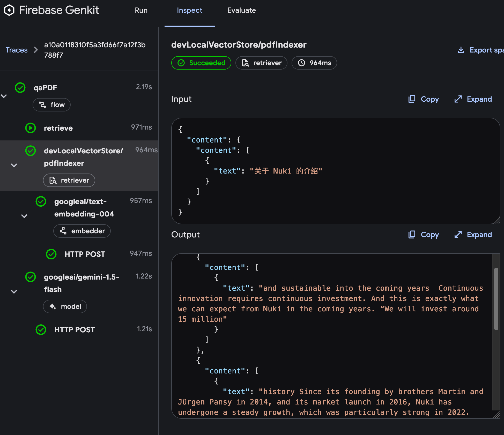Viewport: 504px width, 435px height.
Task: Click the Output Expand arrow icon
Action: pyautogui.click(x=458, y=235)
